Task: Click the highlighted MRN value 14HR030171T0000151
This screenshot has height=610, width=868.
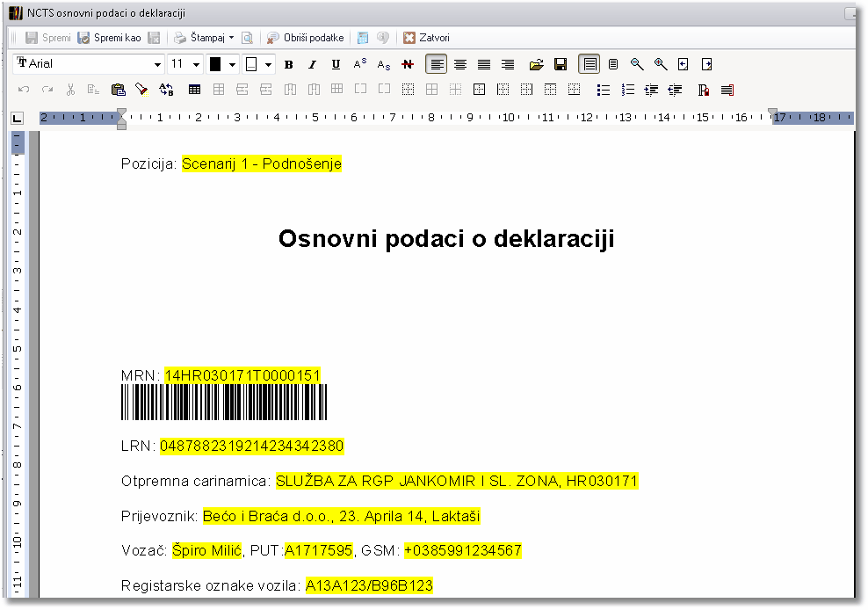Action: pos(242,375)
